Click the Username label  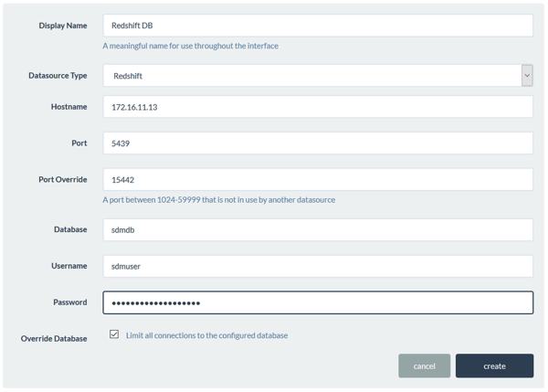point(69,266)
